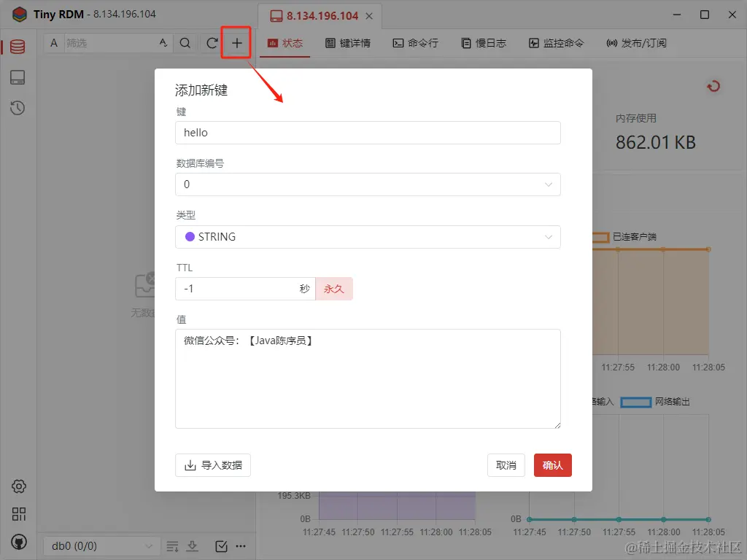Open the 数据库编号 dropdown

click(368, 184)
